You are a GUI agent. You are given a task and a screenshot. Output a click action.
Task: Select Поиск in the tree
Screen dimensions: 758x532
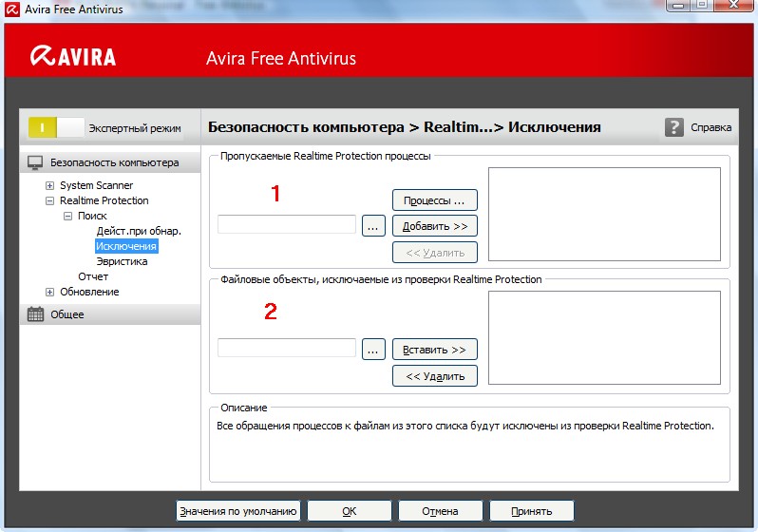click(92, 217)
